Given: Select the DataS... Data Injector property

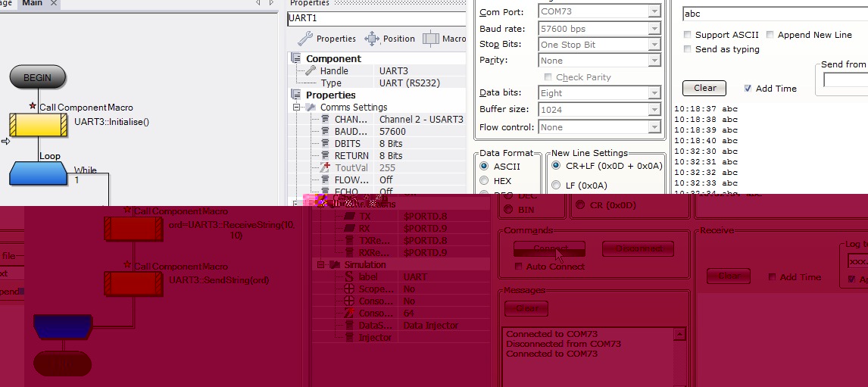Looking at the screenshot, I should pyautogui.click(x=401, y=326).
